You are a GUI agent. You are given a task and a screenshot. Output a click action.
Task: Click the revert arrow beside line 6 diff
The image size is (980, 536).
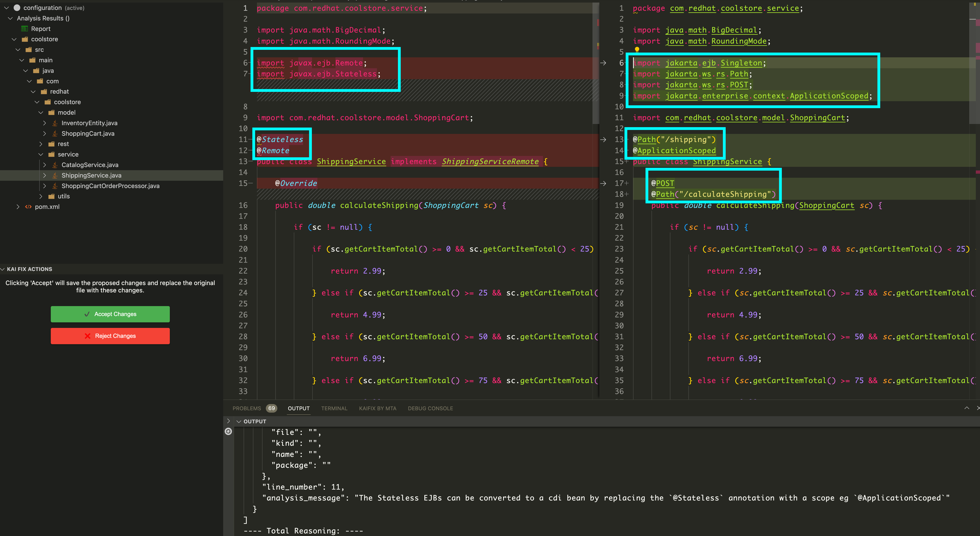[603, 63]
